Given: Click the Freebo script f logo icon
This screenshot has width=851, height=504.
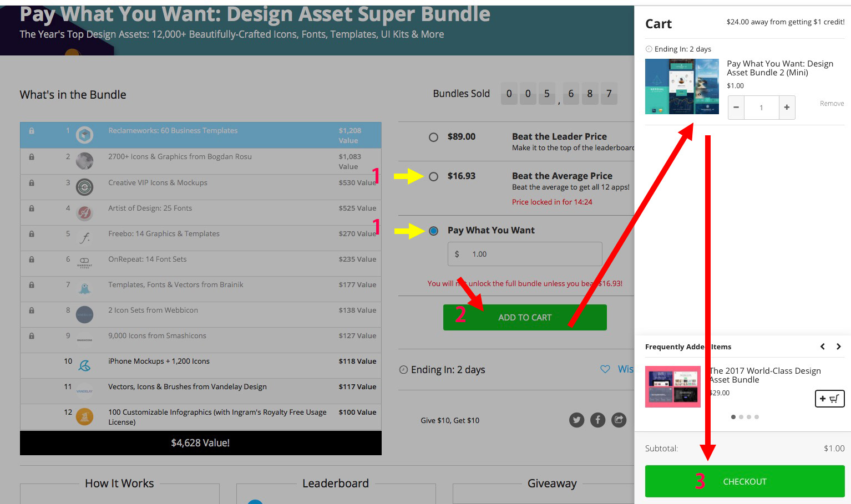Looking at the screenshot, I should [84, 238].
